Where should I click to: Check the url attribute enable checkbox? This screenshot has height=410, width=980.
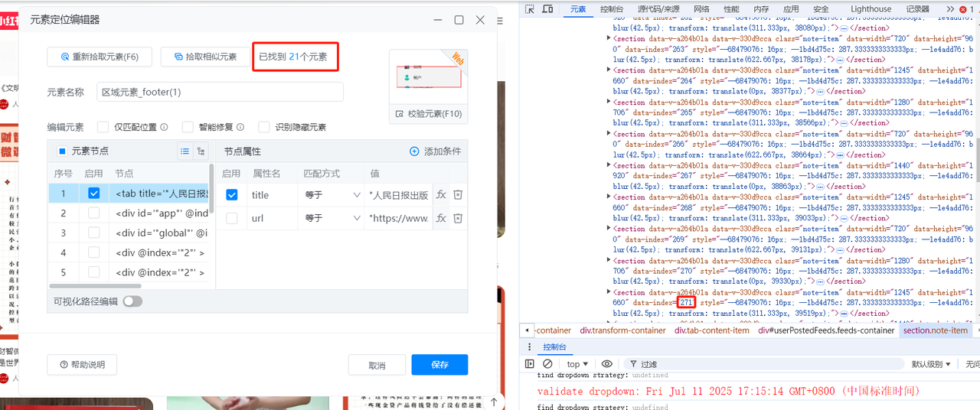(x=232, y=218)
